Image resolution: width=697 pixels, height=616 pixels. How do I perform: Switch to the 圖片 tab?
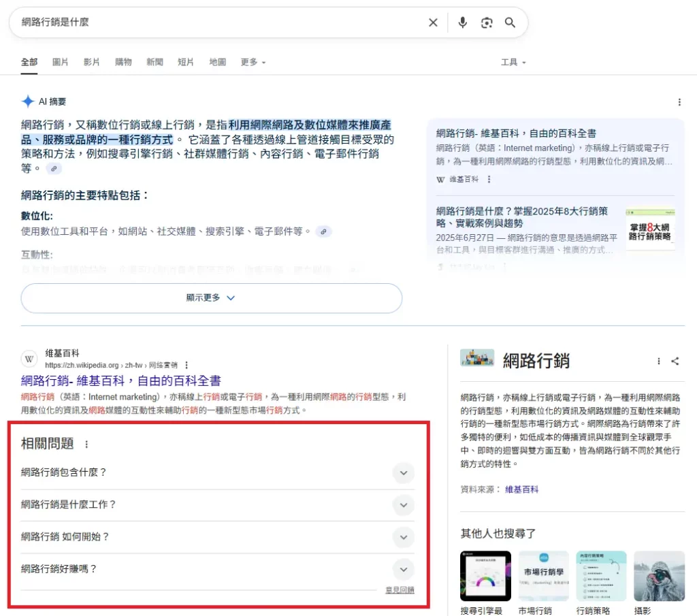click(60, 62)
